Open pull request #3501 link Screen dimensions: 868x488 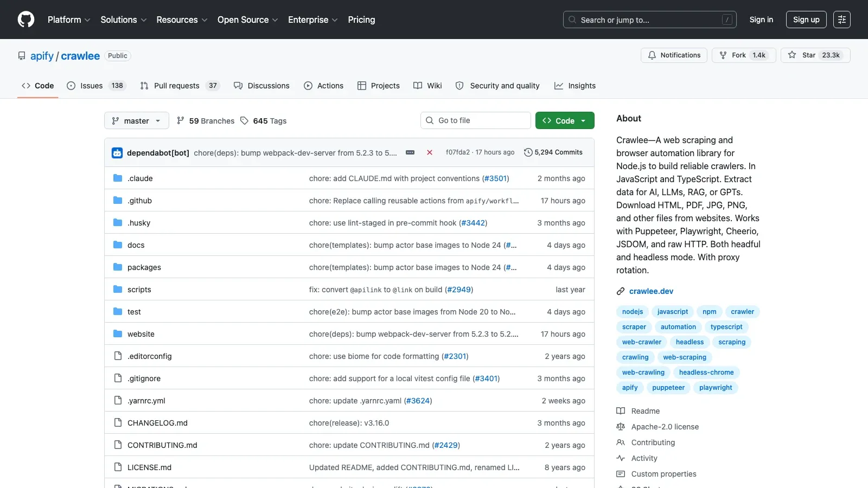(x=495, y=178)
